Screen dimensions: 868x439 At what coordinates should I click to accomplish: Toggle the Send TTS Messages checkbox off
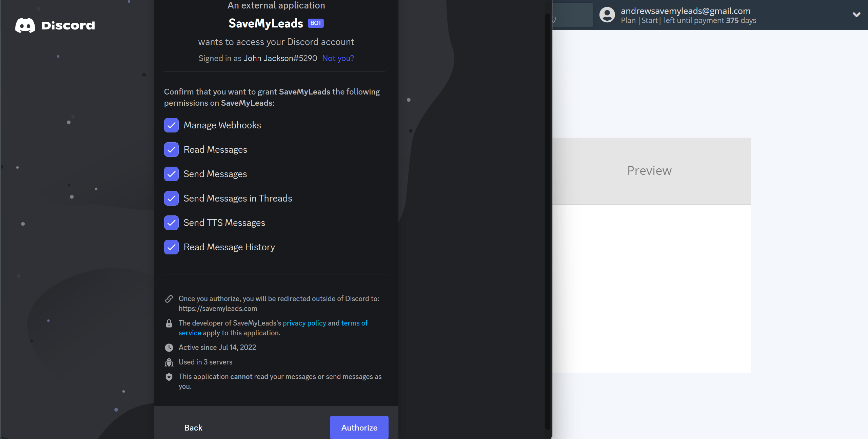[x=172, y=222]
